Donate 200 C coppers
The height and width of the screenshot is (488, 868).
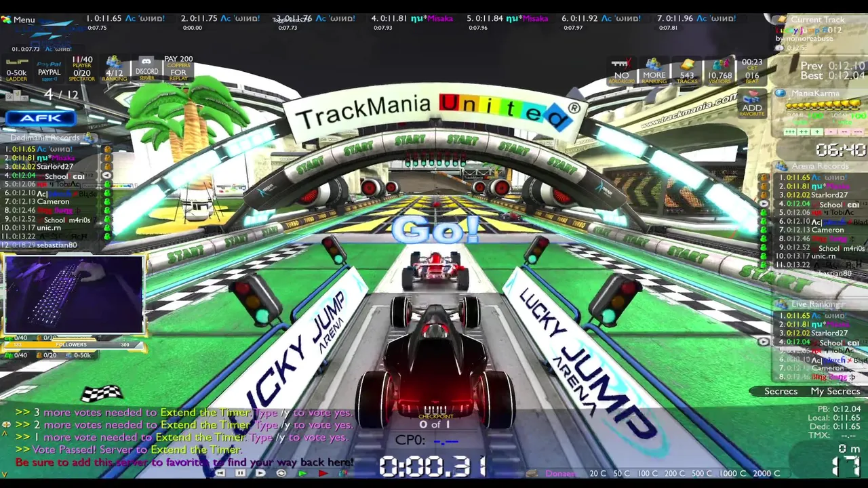point(675,473)
